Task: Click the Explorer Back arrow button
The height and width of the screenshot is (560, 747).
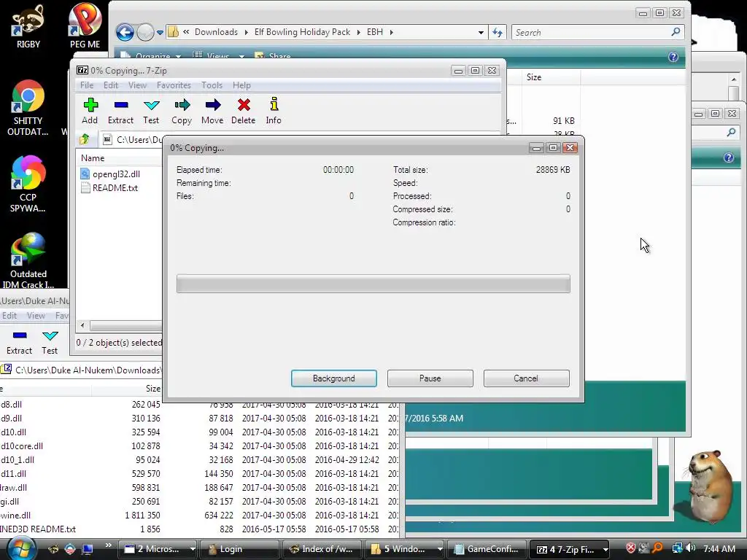Action: point(125,32)
